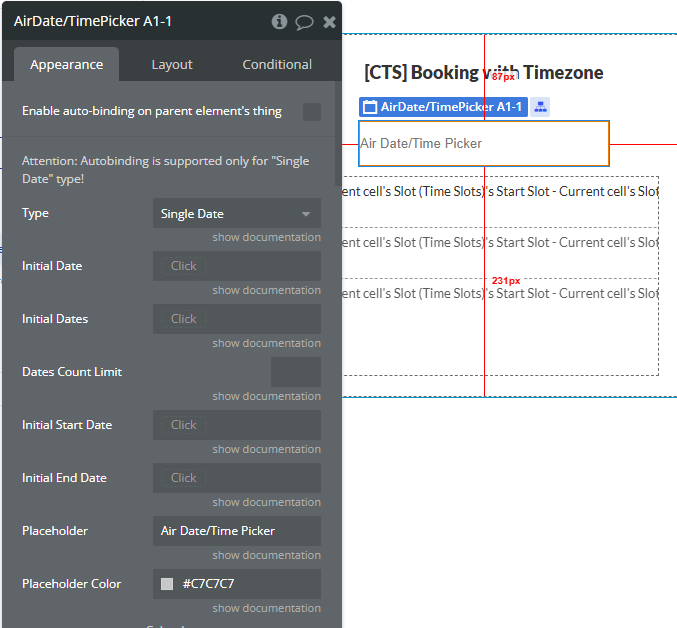Screen dimensions: 677x628
Task: Show documentation for the Placeholder Color property
Action: click(266, 608)
